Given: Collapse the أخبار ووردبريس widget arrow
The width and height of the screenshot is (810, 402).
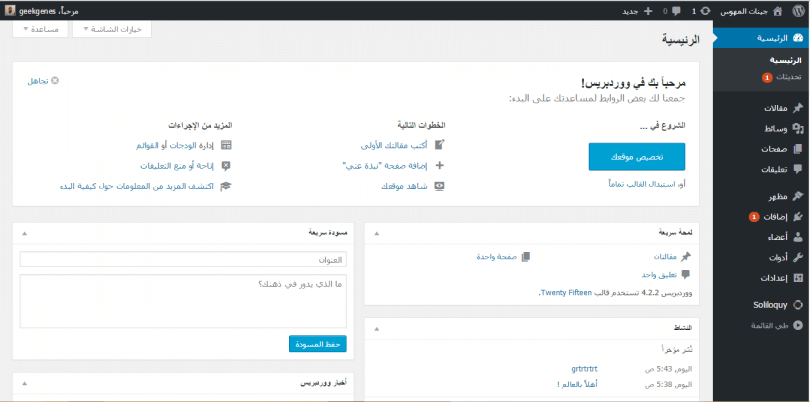Looking at the screenshot, I should [x=24, y=384].
